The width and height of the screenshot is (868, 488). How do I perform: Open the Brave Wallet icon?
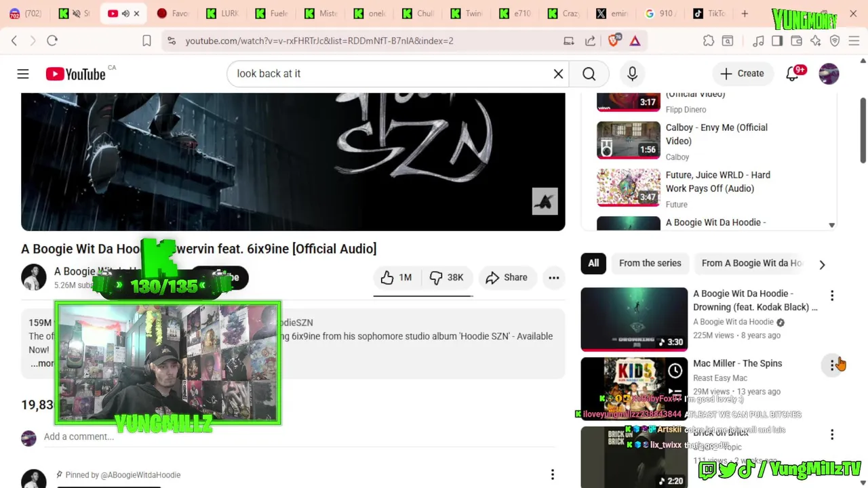pyautogui.click(x=797, y=41)
